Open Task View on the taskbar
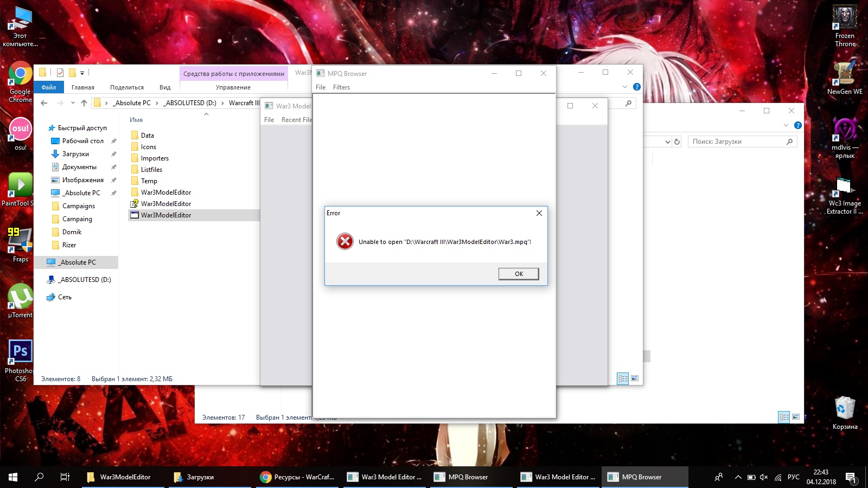The width and height of the screenshot is (868, 488). (x=65, y=477)
